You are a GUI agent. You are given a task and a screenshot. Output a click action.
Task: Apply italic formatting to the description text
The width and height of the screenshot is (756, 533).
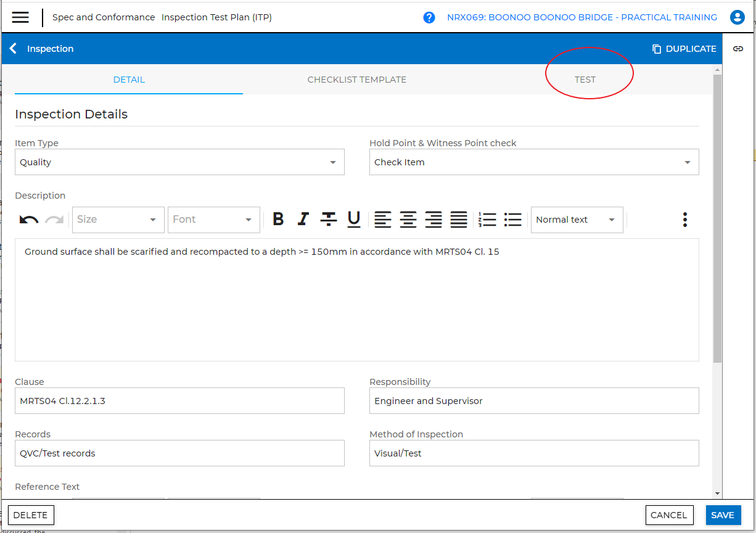303,219
